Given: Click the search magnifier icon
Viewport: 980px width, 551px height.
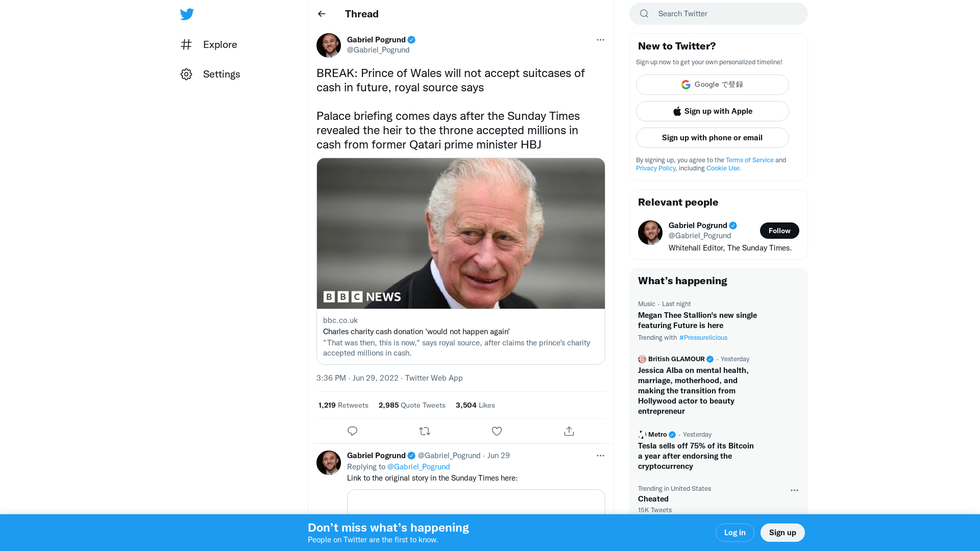Looking at the screenshot, I should 644,13.
